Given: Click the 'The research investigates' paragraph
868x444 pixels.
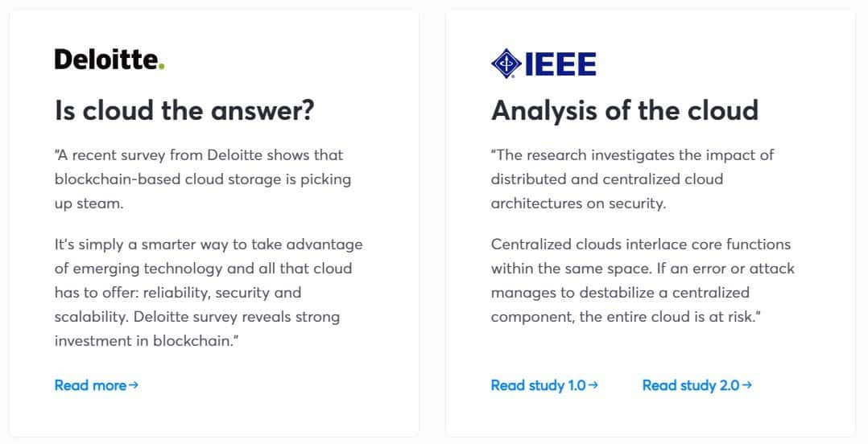Looking at the screenshot, I should tap(632, 179).
